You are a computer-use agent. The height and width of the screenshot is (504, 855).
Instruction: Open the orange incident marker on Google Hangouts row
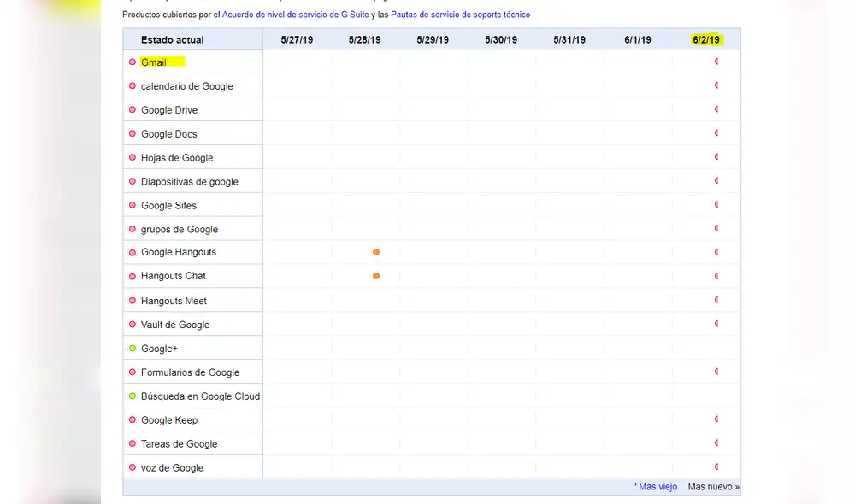[375, 252]
